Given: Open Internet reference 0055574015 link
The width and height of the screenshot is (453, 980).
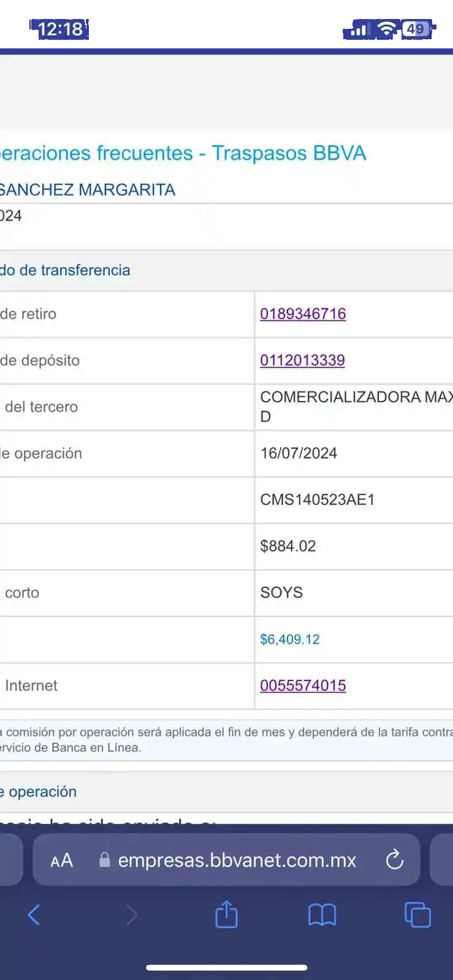Looking at the screenshot, I should [x=303, y=685].
